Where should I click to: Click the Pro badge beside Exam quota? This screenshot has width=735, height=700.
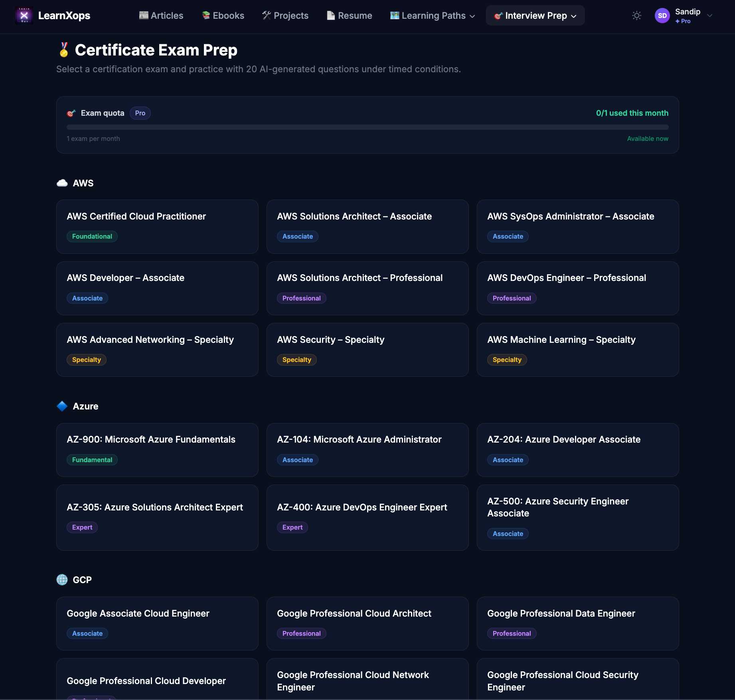(140, 113)
